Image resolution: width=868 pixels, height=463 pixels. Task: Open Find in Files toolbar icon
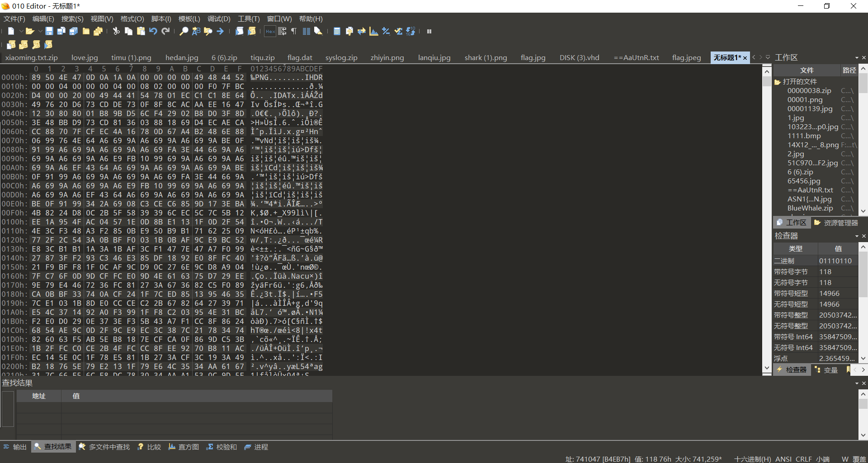pyautogui.click(x=208, y=31)
